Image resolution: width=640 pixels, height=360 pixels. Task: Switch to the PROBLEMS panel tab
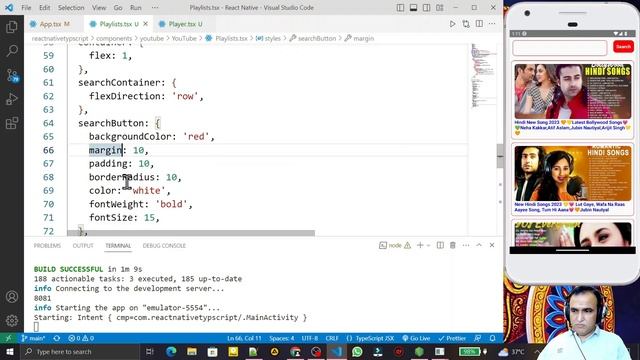(47, 246)
